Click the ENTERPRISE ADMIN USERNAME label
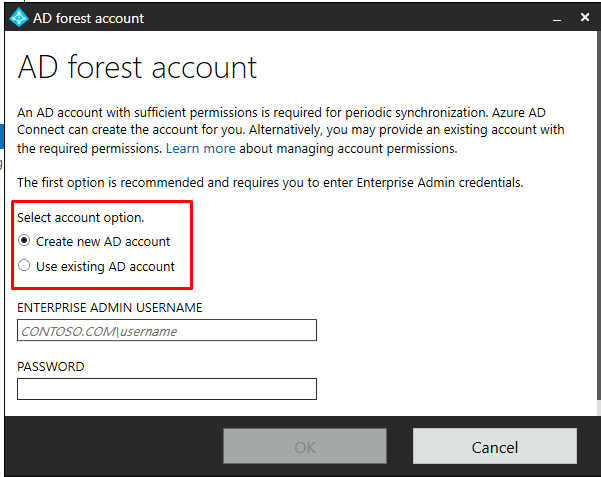Viewport: 601px width, 477px height. coord(110,307)
